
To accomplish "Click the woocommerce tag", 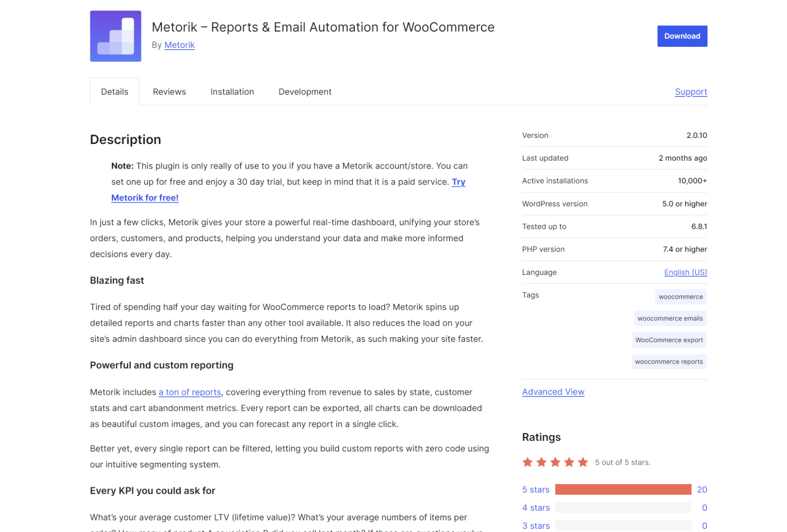I will 681,297.
